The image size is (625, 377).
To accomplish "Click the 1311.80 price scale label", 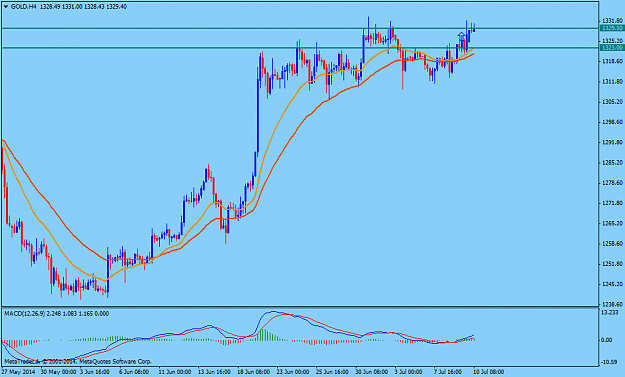I will 613,81.
